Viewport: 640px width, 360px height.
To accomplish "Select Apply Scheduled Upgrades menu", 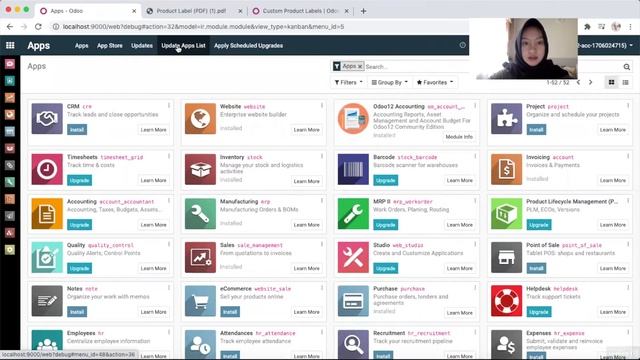I will (x=248, y=46).
